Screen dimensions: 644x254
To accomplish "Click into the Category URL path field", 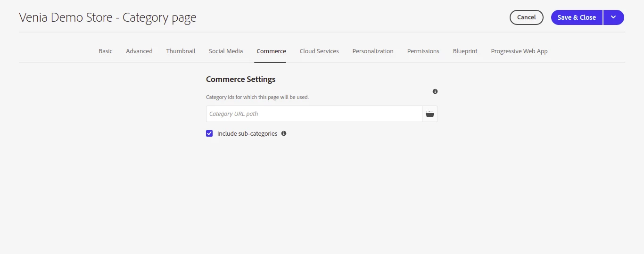I will (x=314, y=114).
